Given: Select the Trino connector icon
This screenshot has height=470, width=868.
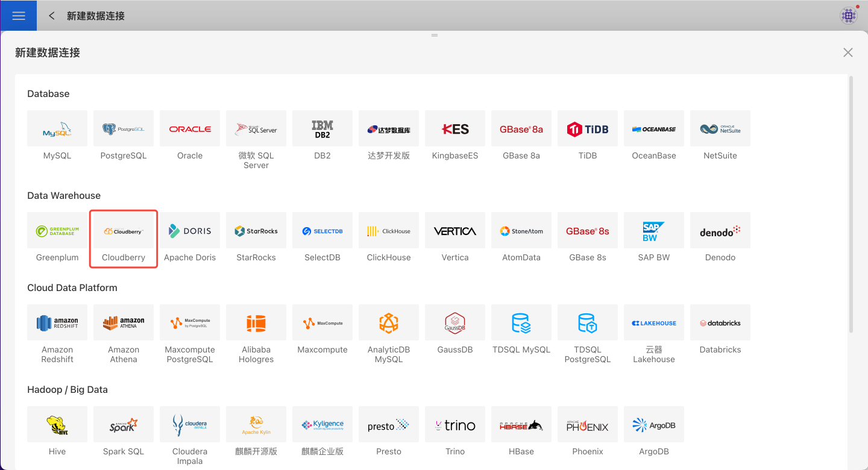Looking at the screenshot, I should tap(455, 425).
